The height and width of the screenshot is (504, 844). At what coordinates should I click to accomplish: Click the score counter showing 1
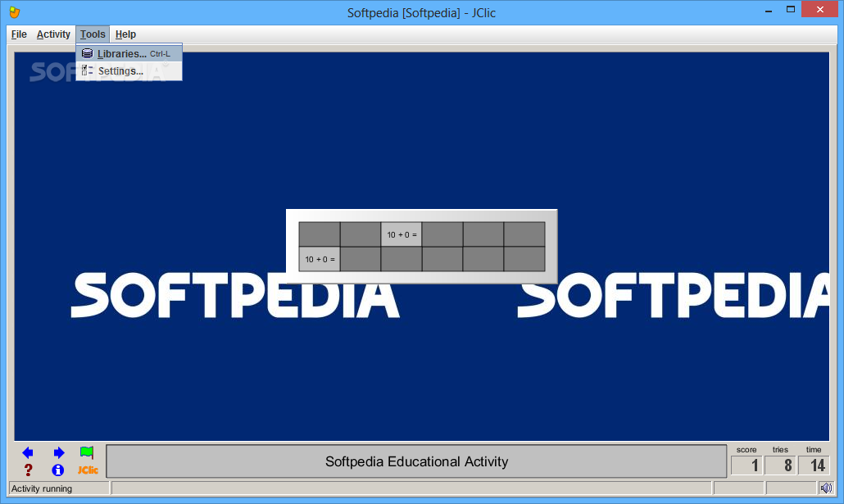(746, 465)
